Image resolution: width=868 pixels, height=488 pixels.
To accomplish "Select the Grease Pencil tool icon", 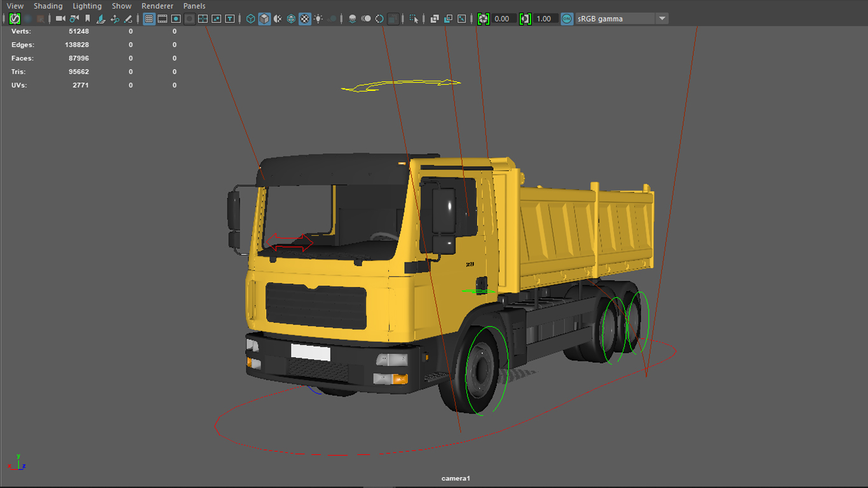I will pyautogui.click(x=128, y=18).
